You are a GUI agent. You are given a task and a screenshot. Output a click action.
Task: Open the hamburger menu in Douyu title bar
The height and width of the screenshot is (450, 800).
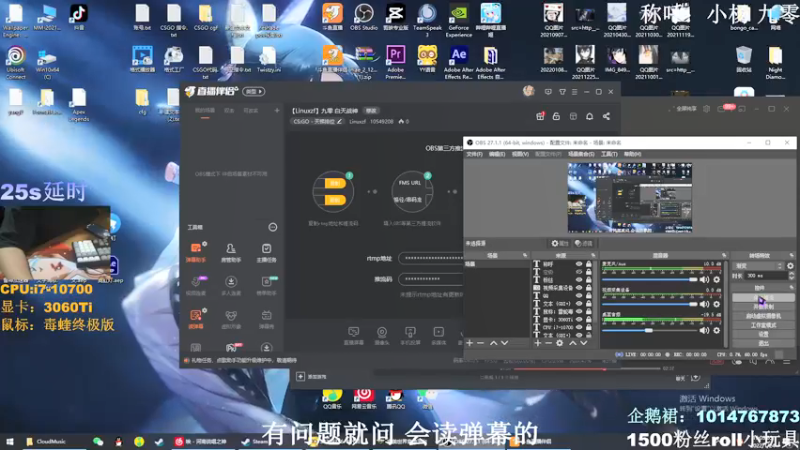(574, 92)
